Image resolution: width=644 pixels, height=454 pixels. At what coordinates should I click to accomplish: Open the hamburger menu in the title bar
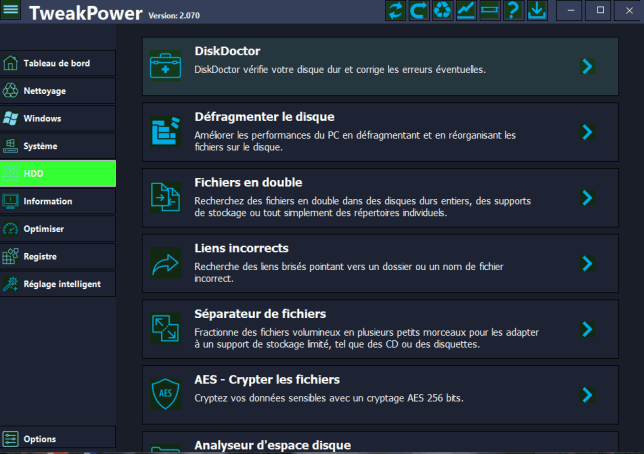[x=12, y=11]
